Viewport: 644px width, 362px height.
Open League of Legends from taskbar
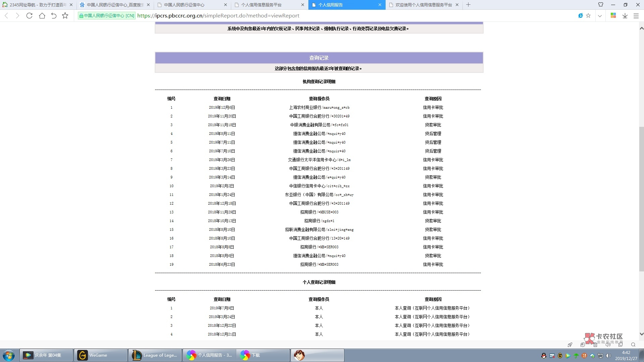coord(155,355)
